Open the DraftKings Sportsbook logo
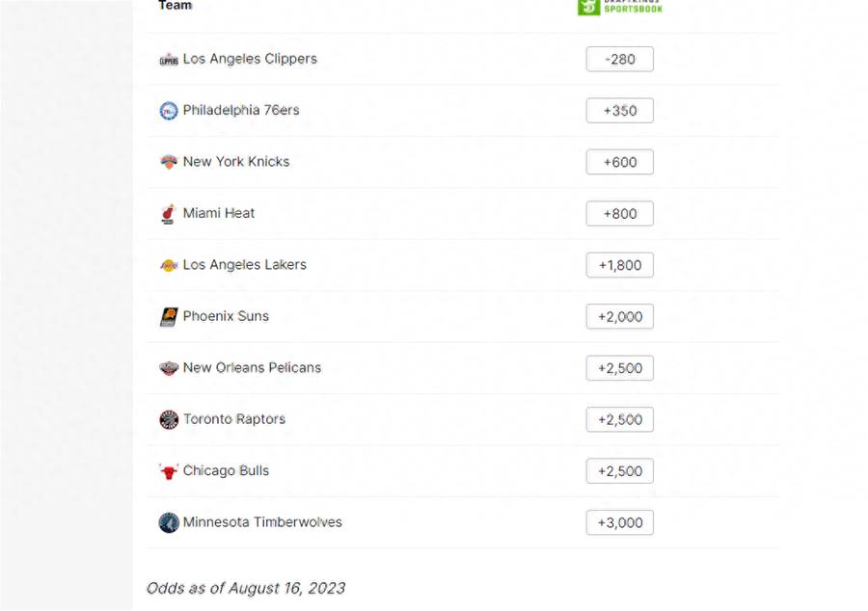Viewport: 868px width, 611px height. (620, 7)
